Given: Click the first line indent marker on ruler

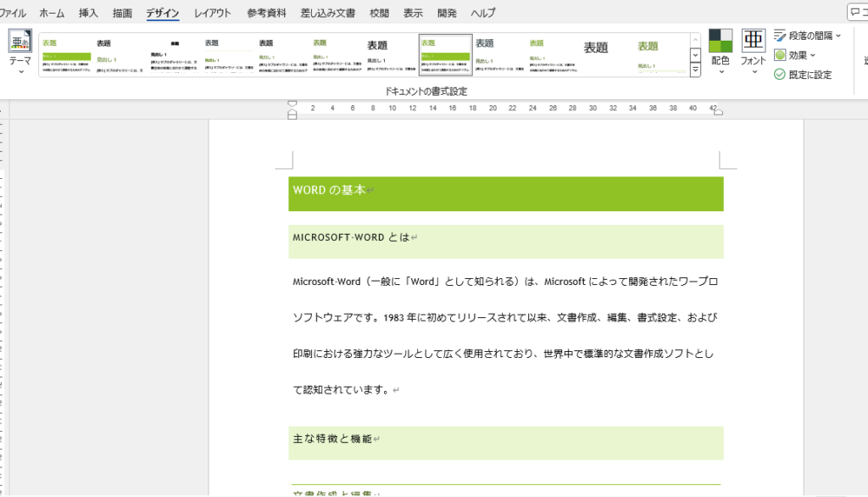Looking at the screenshot, I should coord(292,103).
